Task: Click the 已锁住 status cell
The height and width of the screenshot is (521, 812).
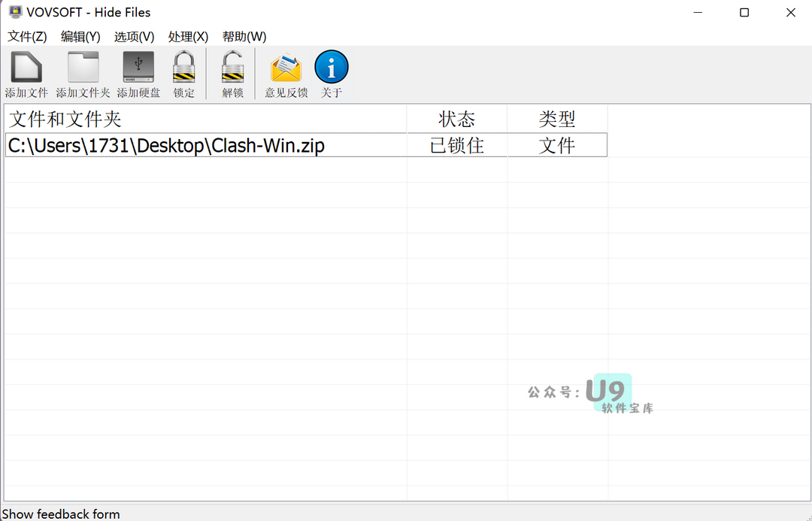Action: [x=457, y=146]
